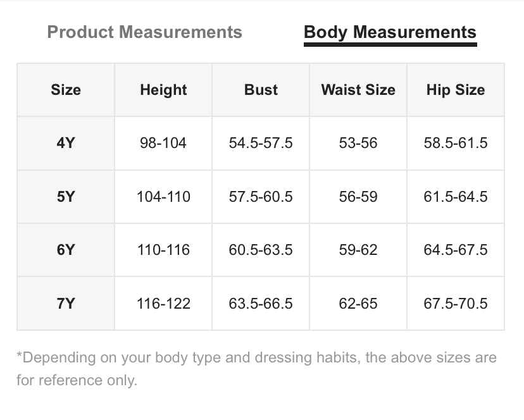Select the Bust column header
Image resolution: width=524 pixels, height=420 pixels.
coord(261,90)
